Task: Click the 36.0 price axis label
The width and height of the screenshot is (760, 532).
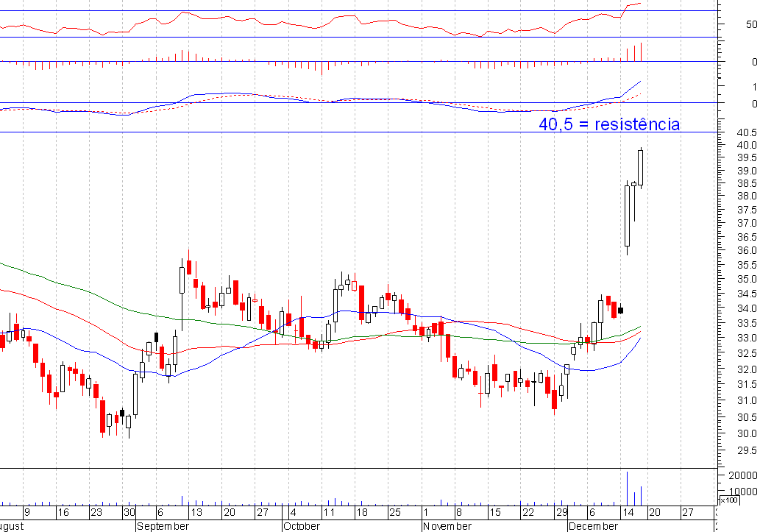Action: point(747,250)
